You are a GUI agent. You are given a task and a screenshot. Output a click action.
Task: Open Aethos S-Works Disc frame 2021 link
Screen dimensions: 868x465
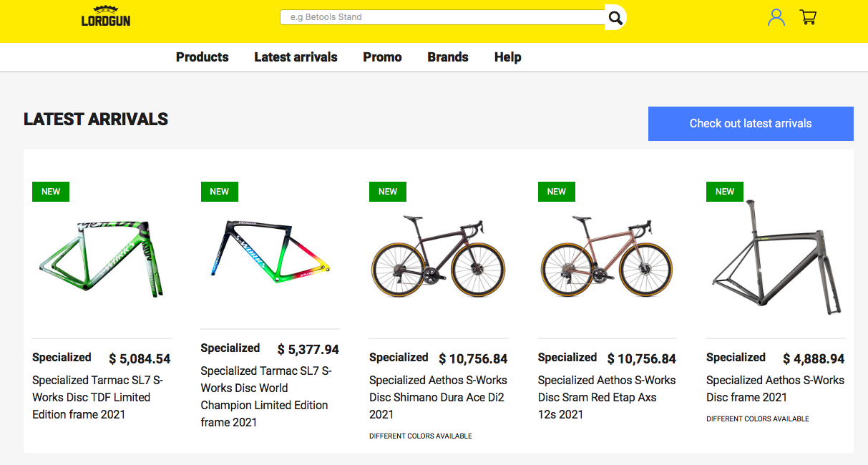tap(775, 388)
